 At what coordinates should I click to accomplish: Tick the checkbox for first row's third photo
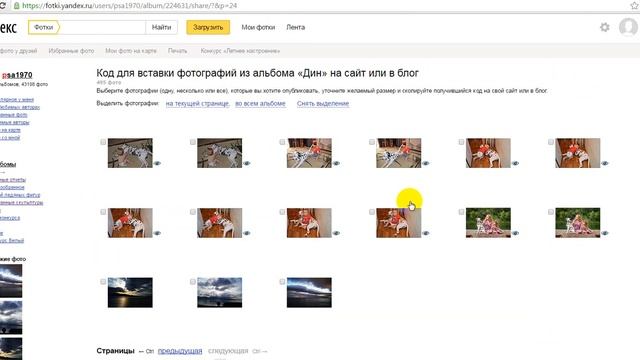(282, 142)
